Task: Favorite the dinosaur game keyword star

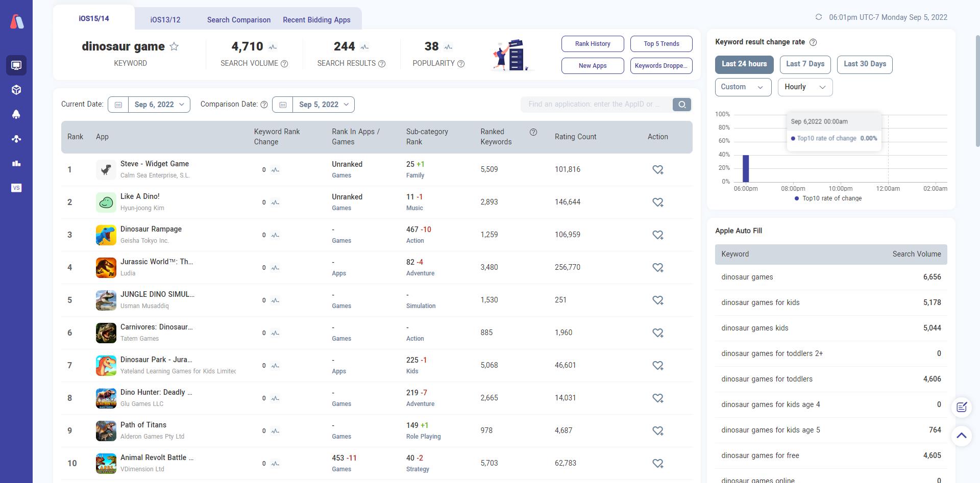Action: (174, 46)
